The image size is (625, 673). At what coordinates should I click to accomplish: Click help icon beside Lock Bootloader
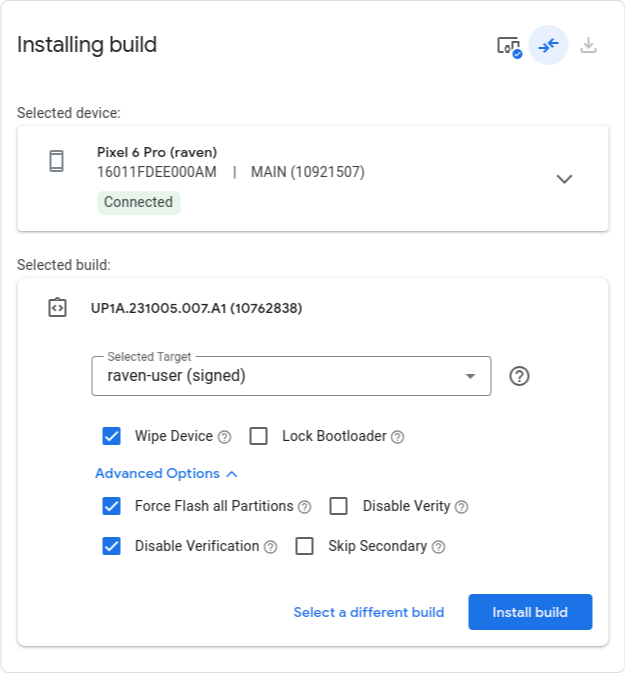click(397, 437)
